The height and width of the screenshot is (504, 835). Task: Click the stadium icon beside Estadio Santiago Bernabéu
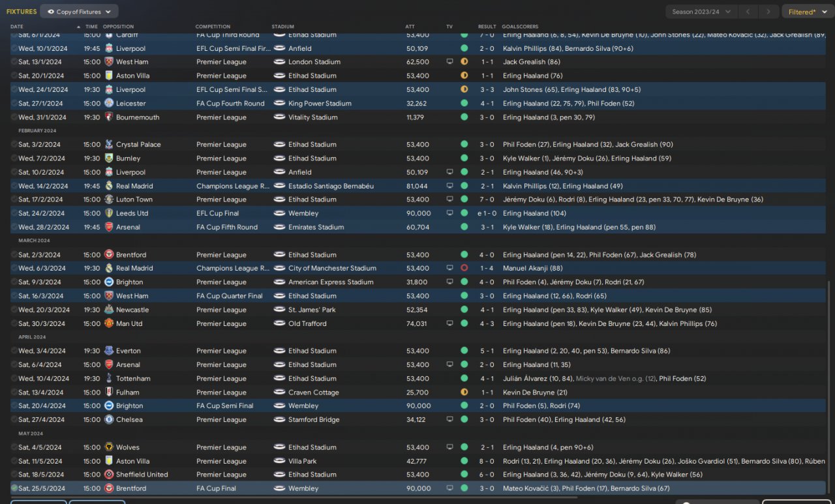tap(279, 186)
